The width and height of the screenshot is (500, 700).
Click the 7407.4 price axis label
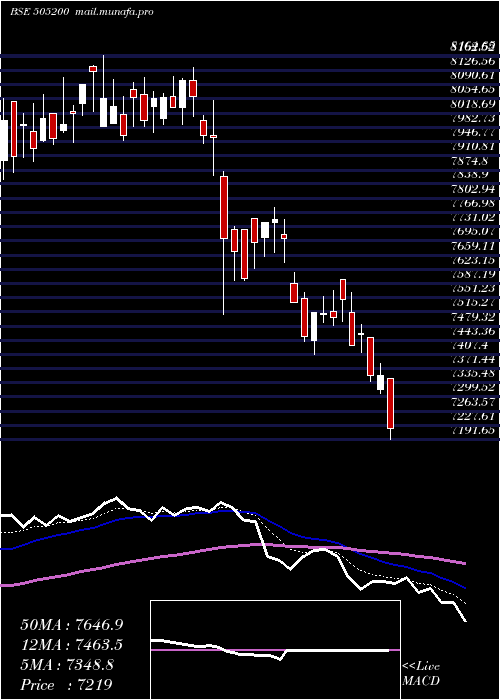469,346
